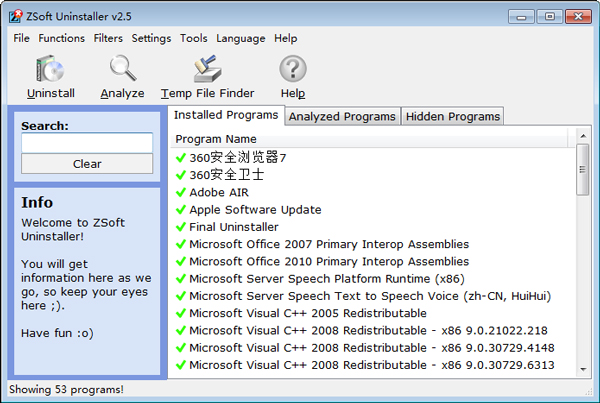Open the Help menu in menu bar
This screenshot has height=403, width=600.
(285, 38)
